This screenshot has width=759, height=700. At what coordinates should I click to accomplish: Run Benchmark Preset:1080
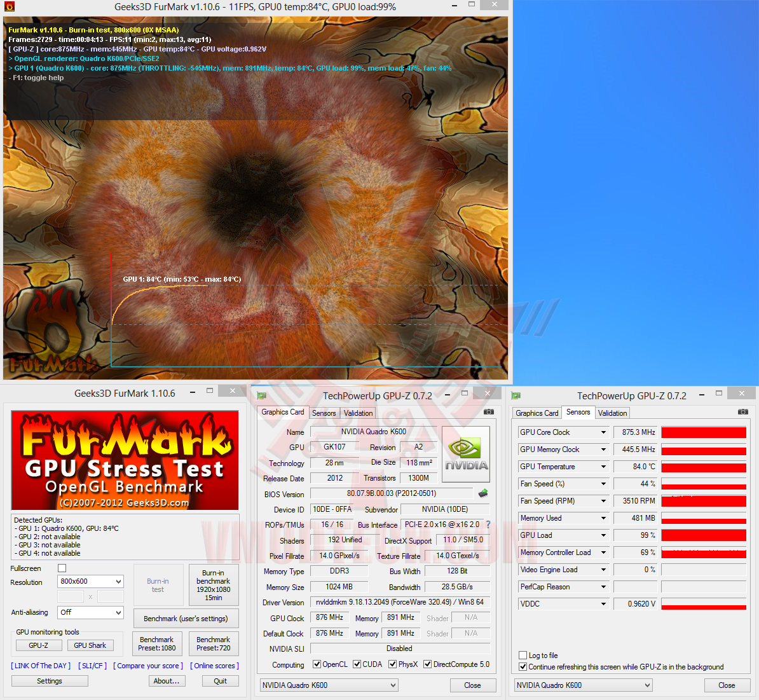[x=157, y=644]
